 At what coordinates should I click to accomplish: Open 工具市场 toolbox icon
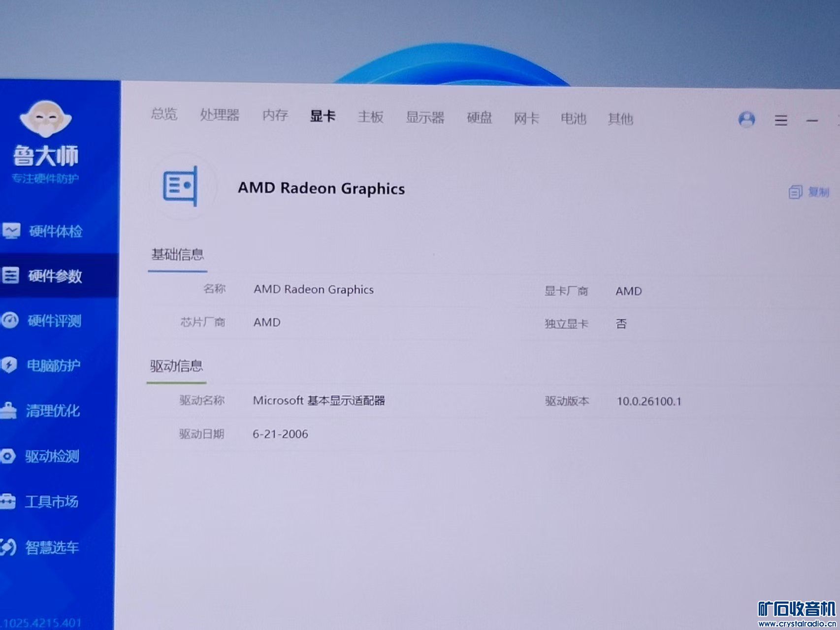pos(8,501)
